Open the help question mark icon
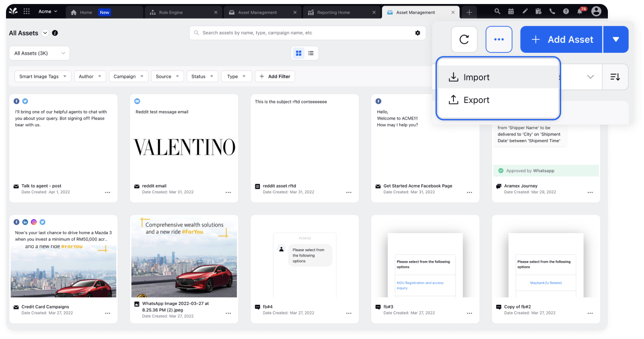Screen dimensions: 644x339 566,11
